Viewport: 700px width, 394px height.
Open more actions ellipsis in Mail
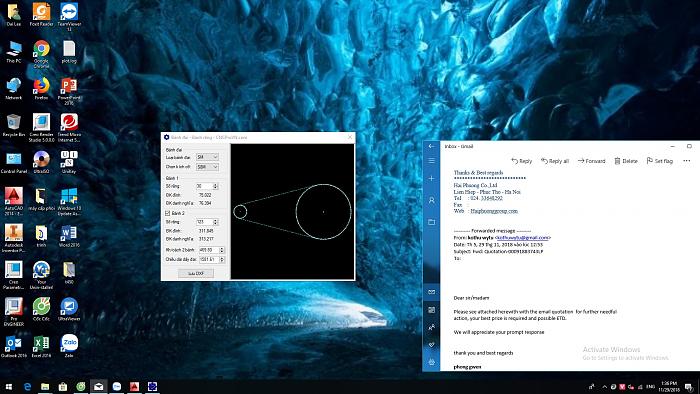pyautogui.click(x=687, y=161)
